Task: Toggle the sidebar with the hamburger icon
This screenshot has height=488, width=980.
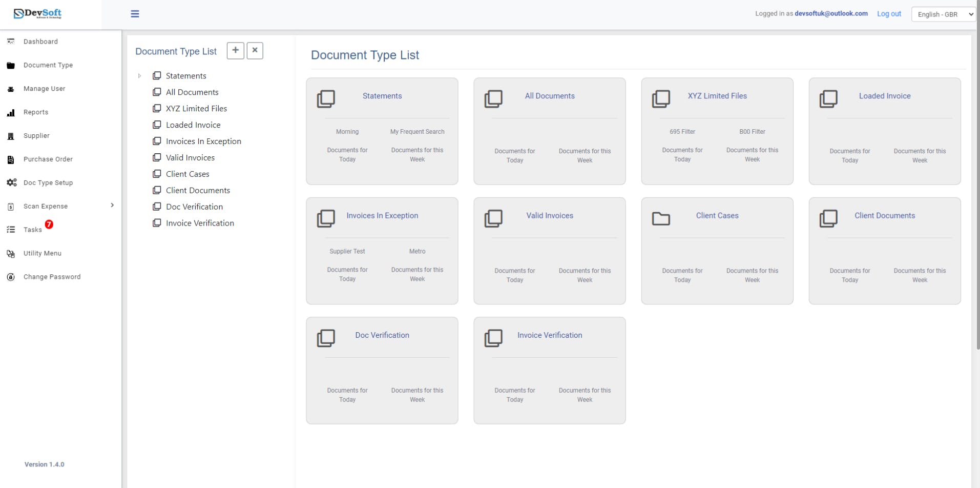Action: (135, 14)
